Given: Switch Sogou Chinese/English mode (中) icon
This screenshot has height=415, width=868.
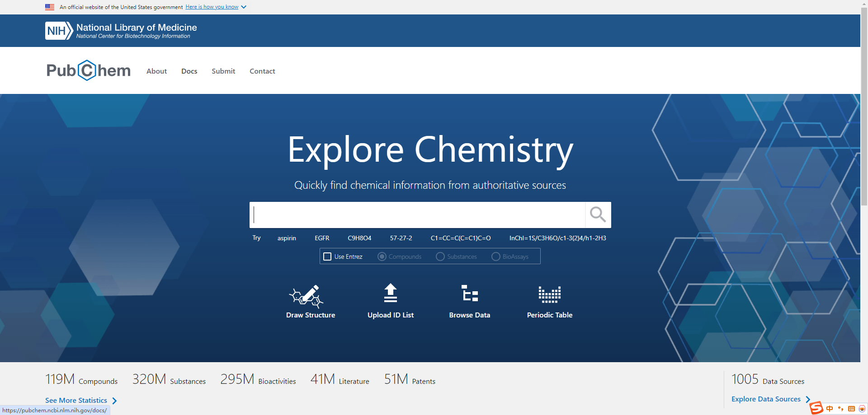Looking at the screenshot, I should click(x=830, y=409).
